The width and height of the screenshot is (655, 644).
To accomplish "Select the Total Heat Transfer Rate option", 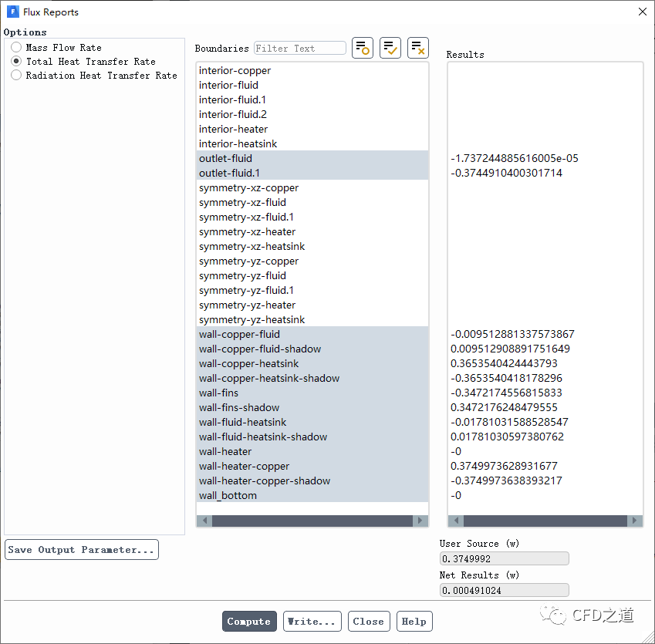I will click(x=16, y=62).
